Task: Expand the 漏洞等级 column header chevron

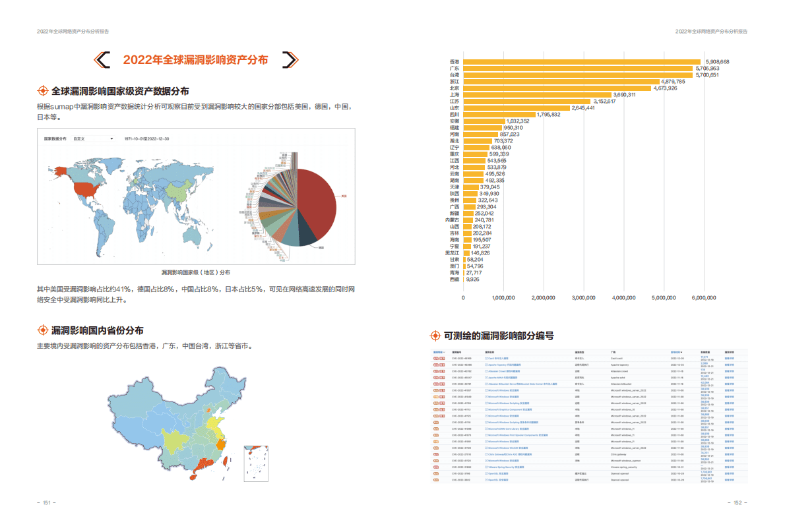Action: [x=445, y=351]
